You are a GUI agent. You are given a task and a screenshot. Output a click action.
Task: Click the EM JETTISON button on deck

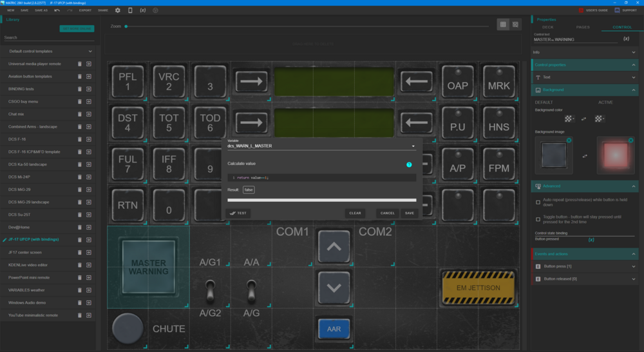[478, 288]
